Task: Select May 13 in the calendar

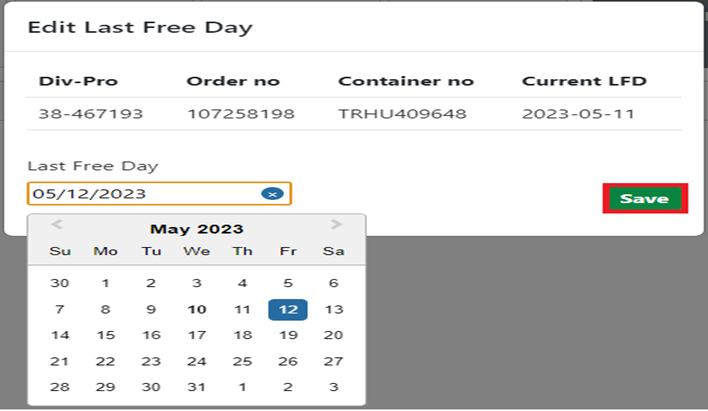Action: pyautogui.click(x=334, y=309)
